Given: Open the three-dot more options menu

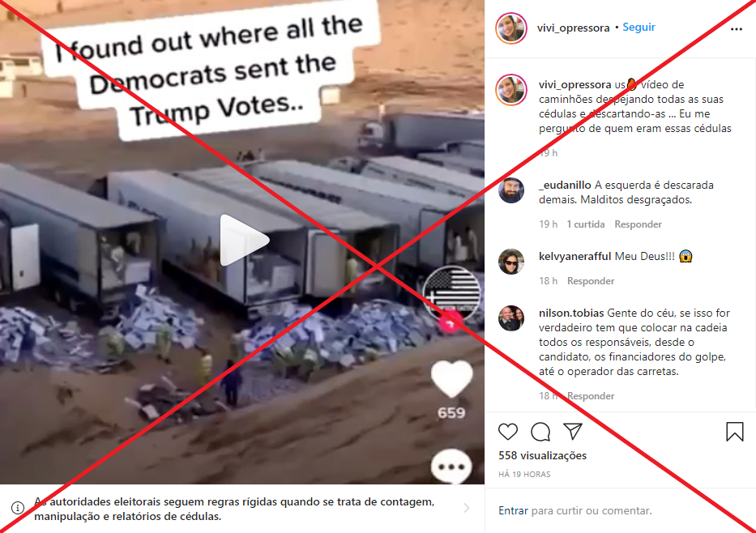Looking at the screenshot, I should (x=737, y=29).
